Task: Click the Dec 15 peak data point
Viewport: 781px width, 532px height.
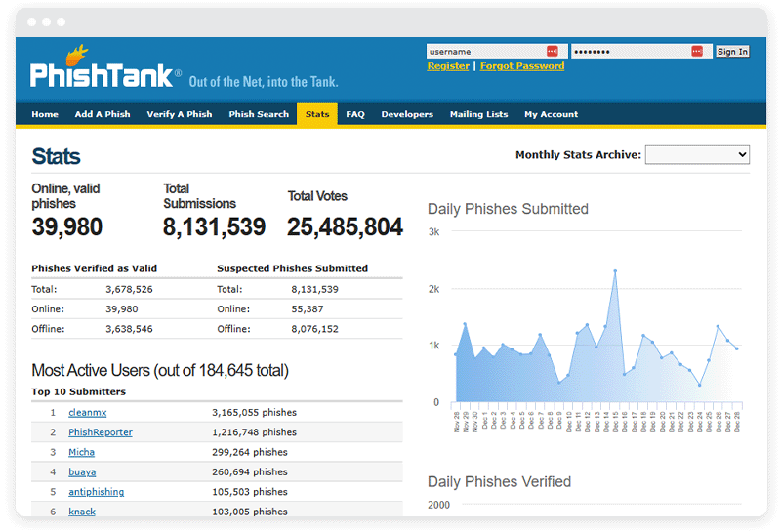Action: coord(615,271)
